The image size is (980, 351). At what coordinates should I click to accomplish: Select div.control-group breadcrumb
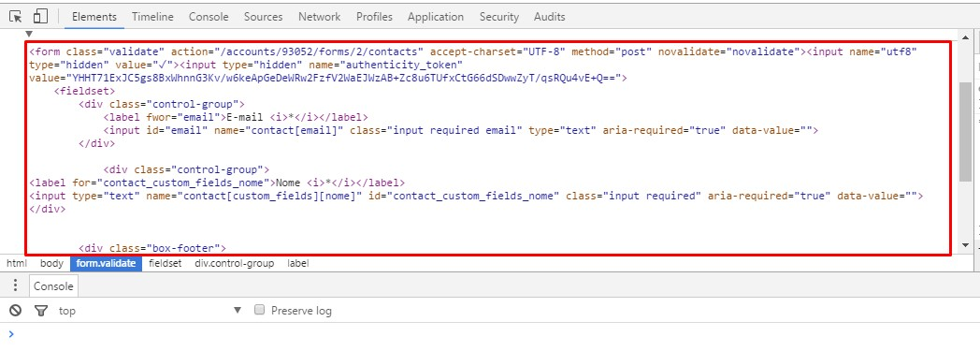[x=234, y=263]
